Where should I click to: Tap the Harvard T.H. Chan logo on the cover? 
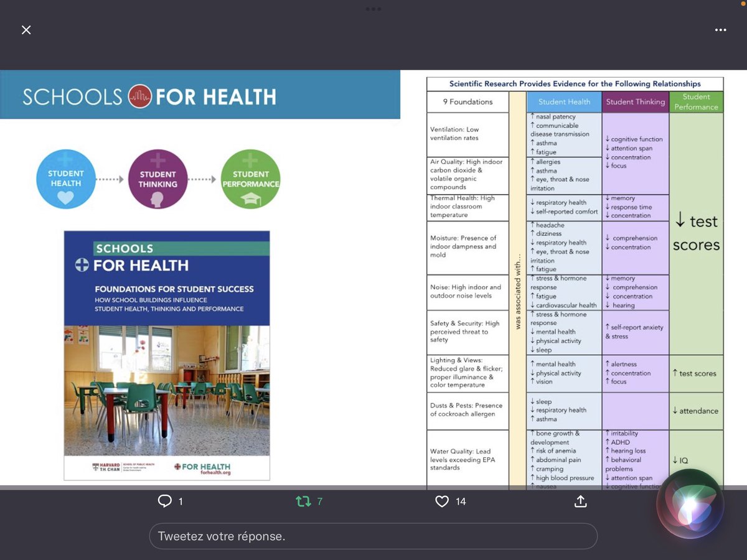click(123, 467)
